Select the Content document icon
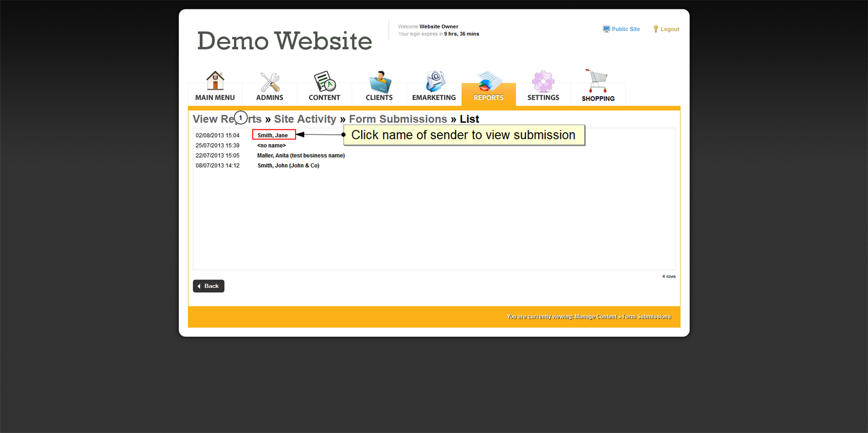The width and height of the screenshot is (868, 433). [x=324, y=82]
